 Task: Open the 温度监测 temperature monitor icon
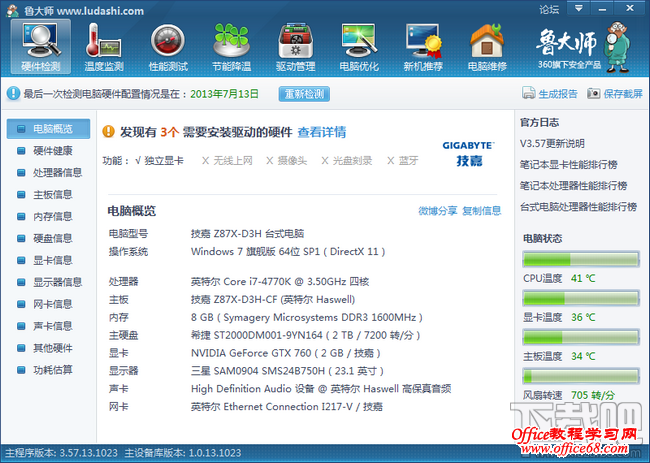tap(104, 47)
